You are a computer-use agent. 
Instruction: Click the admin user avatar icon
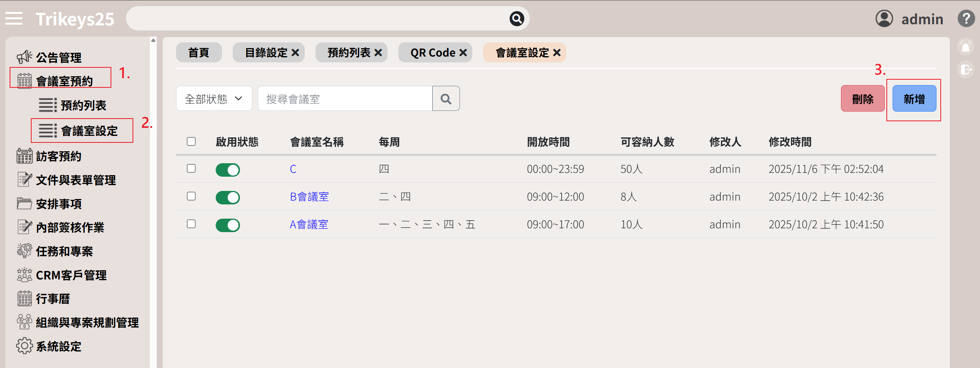[884, 18]
